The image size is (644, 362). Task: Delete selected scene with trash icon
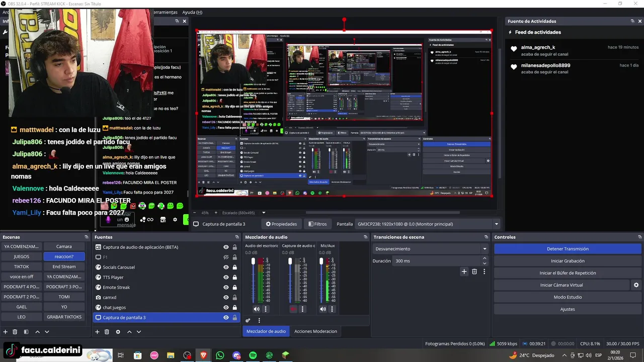click(15, 332)
